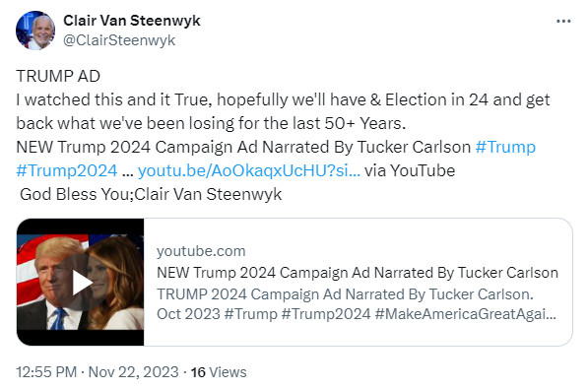The width and height of the screenshot is (588, 389).
Task: Click the God Bless You closing line
Action: pyautogui.click(x=151, y=194)
